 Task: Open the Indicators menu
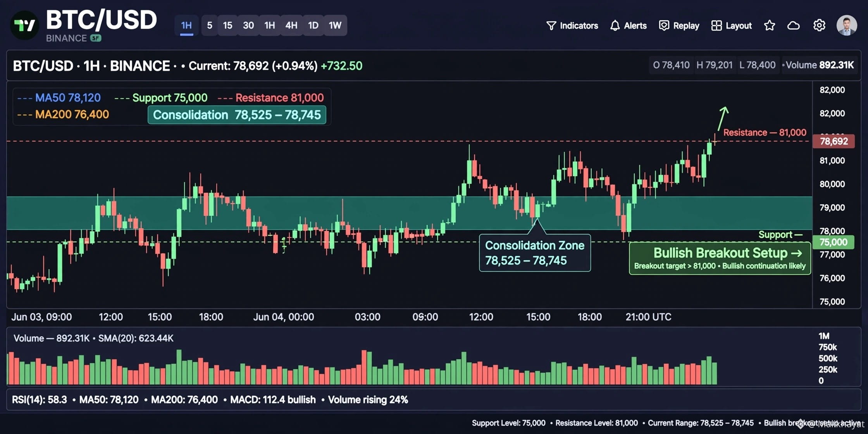(572, 26)
